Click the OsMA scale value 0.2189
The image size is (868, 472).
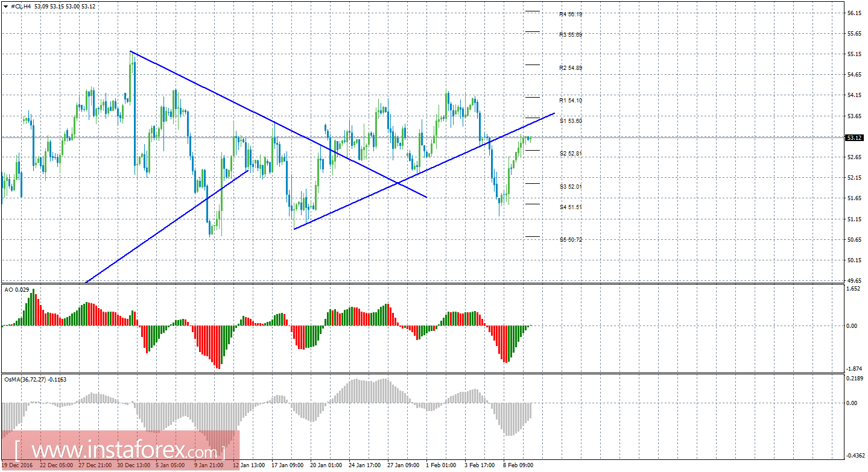pos(855,379)
